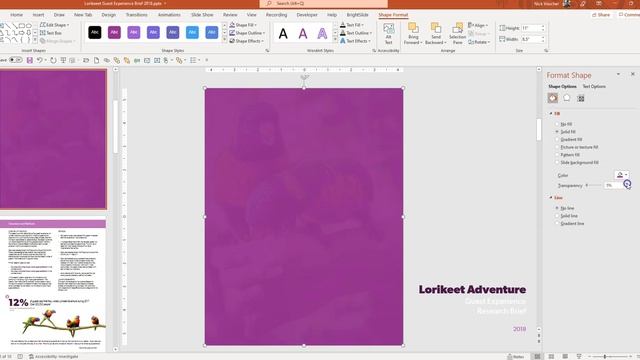Image resolution: width=640 pixels, height=360 pixels.
Task: Open the Home ribbon tab
Action: pos(16,15)
